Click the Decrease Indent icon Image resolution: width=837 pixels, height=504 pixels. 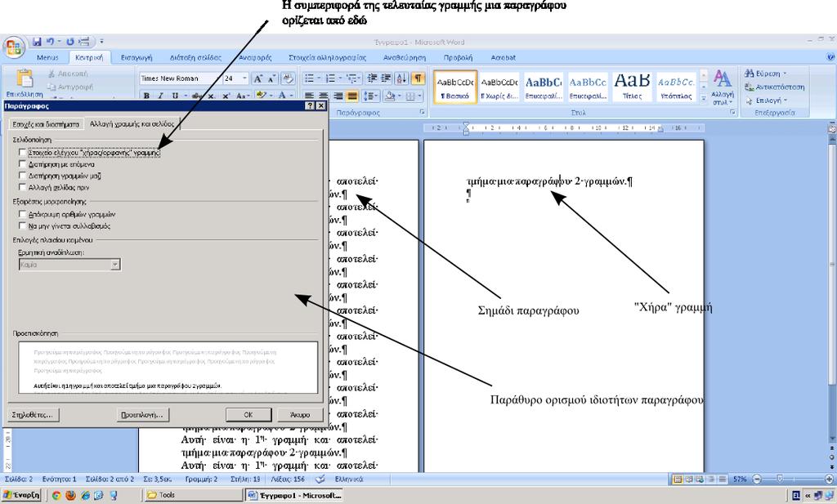pyautogui.click(x=372, y=78)
